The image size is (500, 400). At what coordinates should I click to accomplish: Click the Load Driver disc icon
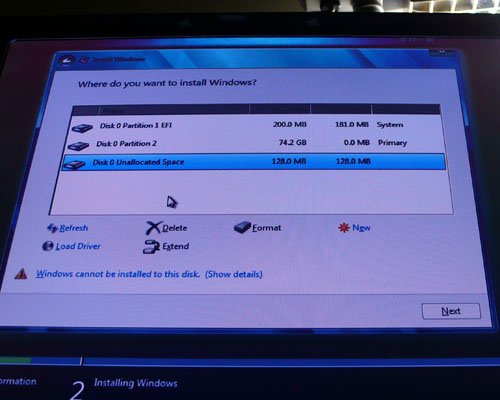(x=48, y=246)
